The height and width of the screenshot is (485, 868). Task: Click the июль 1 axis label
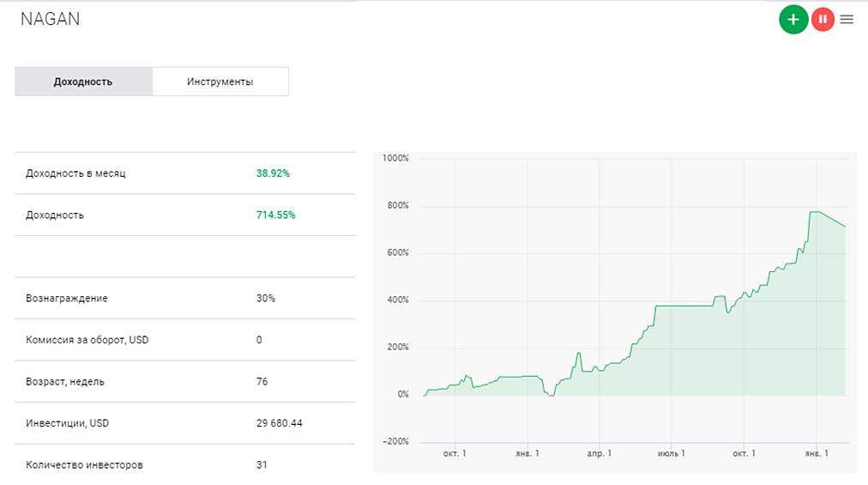click(671, 453)
